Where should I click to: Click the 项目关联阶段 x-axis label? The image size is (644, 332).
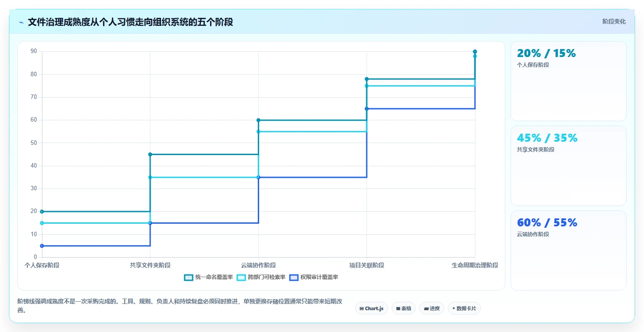[x=367, y=265]
